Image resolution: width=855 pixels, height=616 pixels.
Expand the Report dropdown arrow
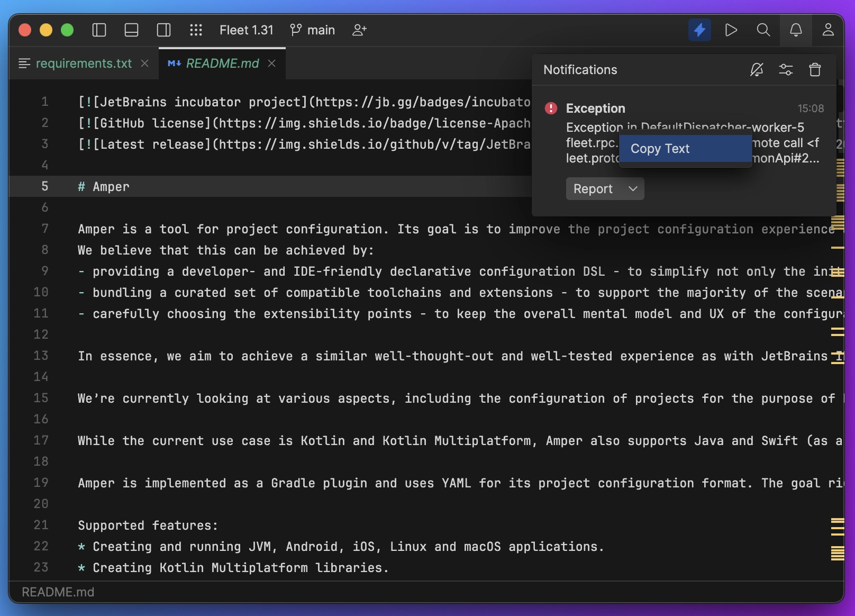(x=633, y=189)
